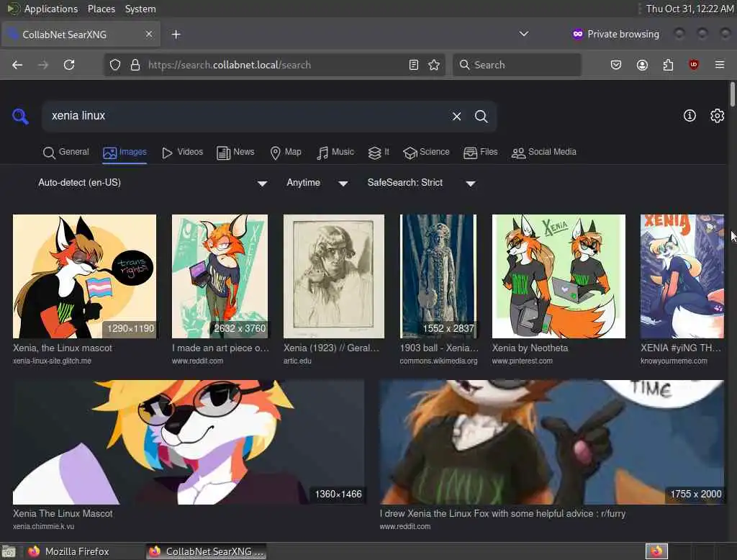Viewport: 737px width, 560px height.
Task: Open the XENIA #yiNG TH... thumbnail
Action: 682,276
